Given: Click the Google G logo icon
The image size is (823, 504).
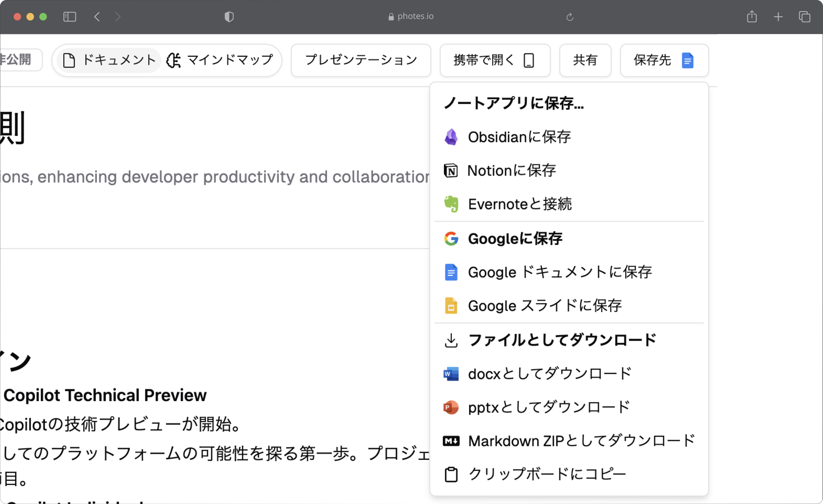Looking at the screenshot, I should [451, 239].
